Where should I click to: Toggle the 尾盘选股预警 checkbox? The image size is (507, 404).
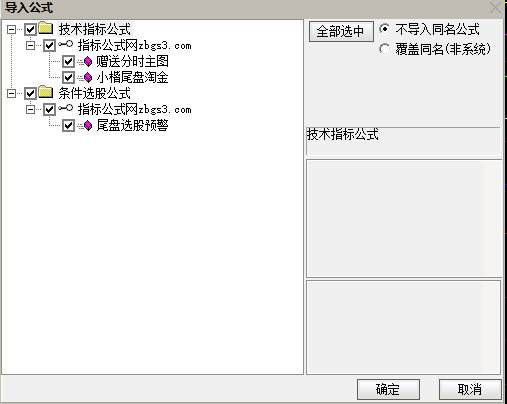tap(68, 125)
